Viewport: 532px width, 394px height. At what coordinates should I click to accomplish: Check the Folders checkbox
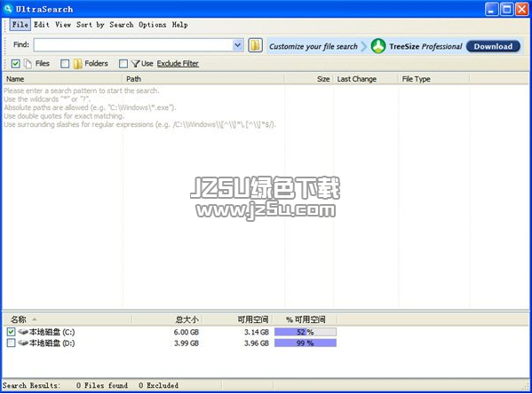coord(65,63)
